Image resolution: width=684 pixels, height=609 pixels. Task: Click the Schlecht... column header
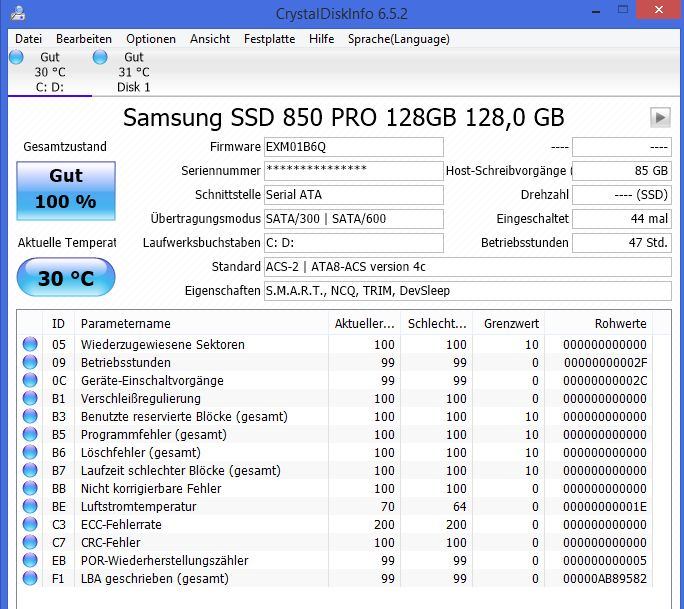tap(437, 324)
